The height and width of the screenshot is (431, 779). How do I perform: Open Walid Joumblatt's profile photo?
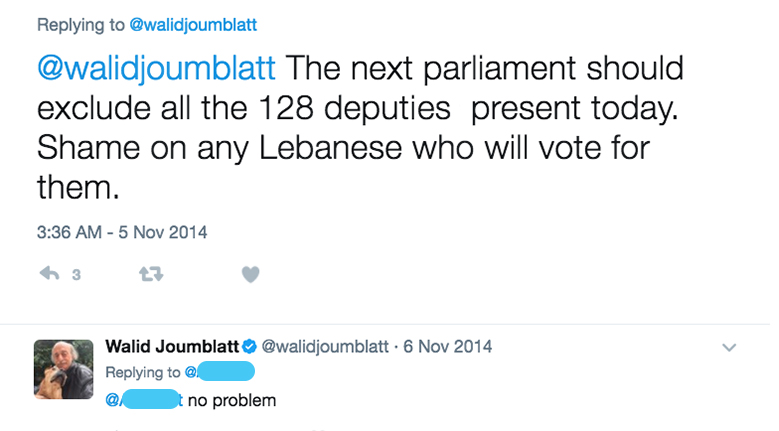coord(64,369)
